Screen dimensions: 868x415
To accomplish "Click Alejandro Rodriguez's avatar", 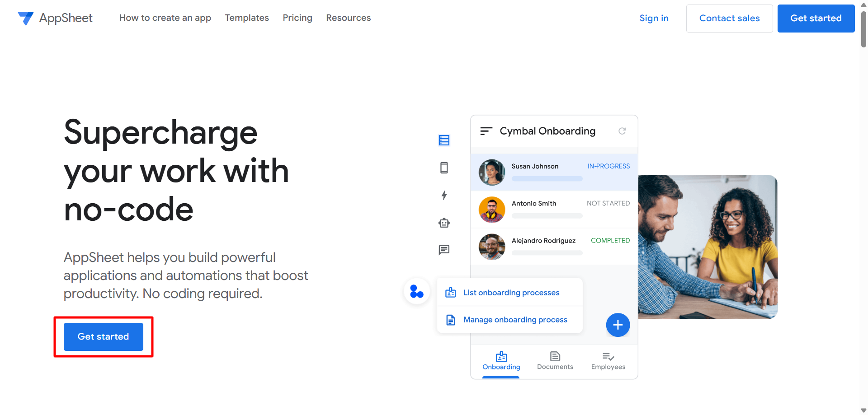I will pos(492,247).
